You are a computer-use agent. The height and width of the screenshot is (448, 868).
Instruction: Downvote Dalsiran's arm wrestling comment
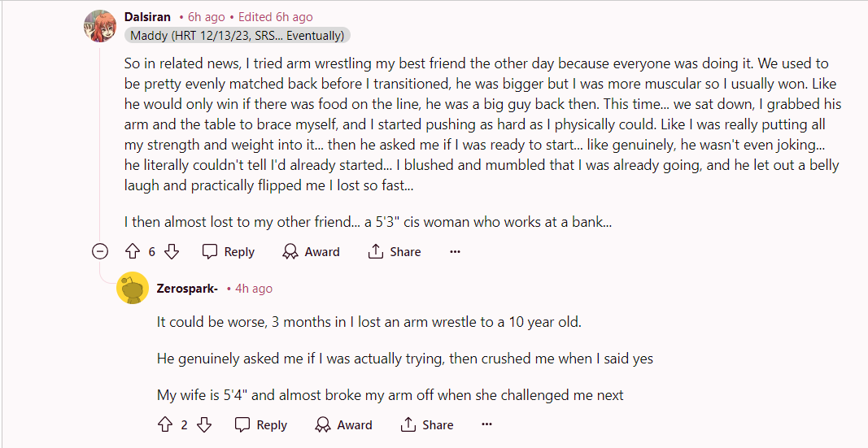tap(172, 252)
